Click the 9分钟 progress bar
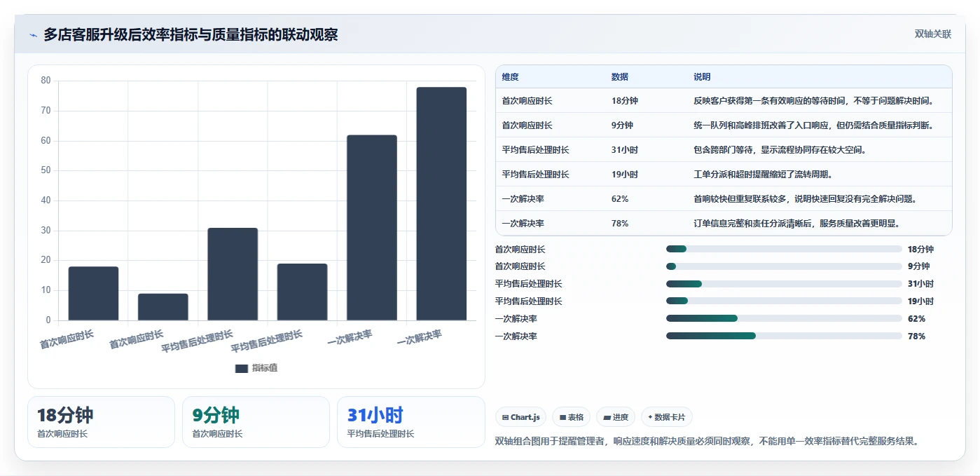Screen dimensions: 980x476 [x=784, y=266]
